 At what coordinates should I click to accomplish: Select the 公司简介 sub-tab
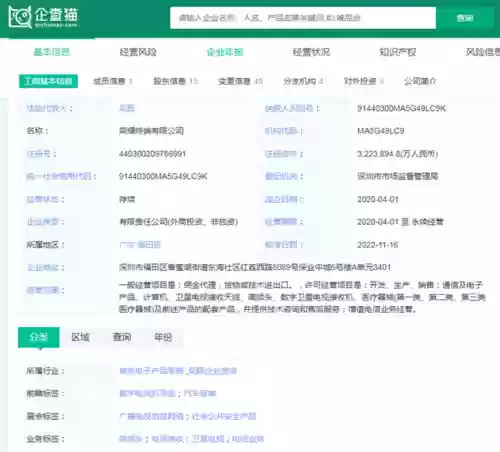coord(420,81)
